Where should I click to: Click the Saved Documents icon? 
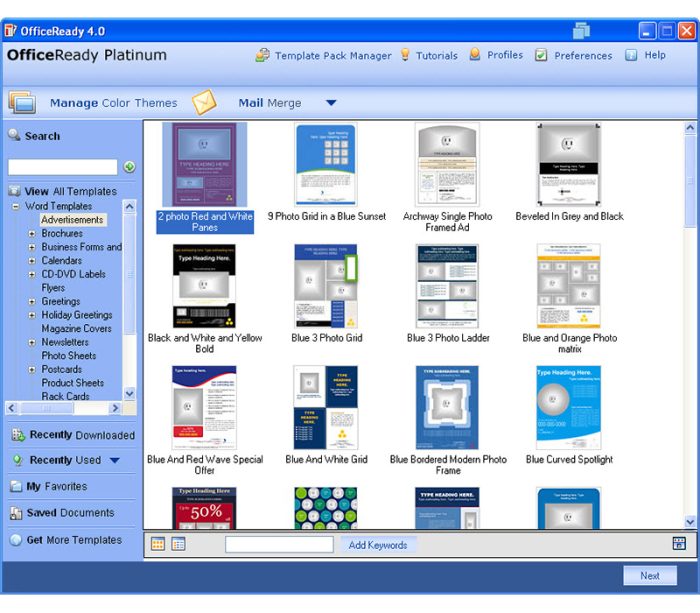[x=16, y=513]
